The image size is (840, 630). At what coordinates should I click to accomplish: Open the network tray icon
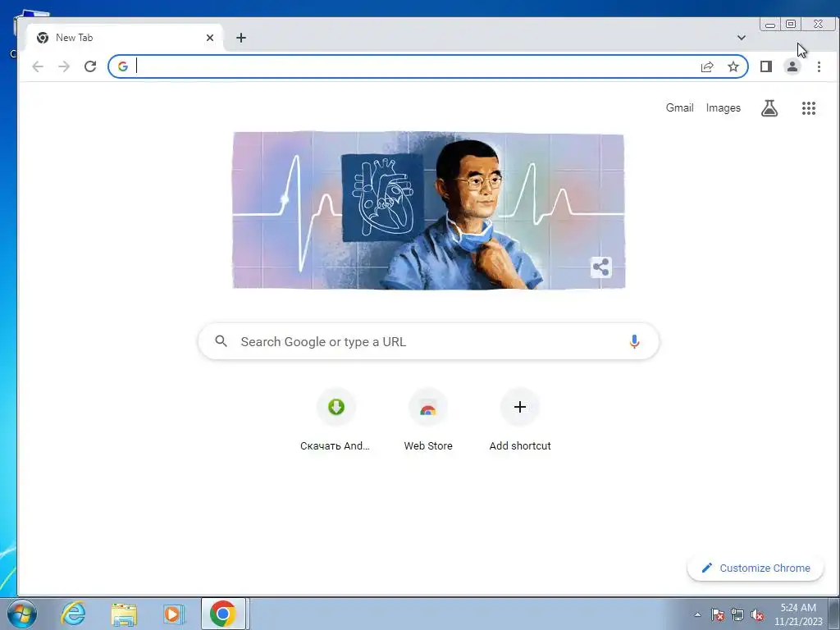737,614
